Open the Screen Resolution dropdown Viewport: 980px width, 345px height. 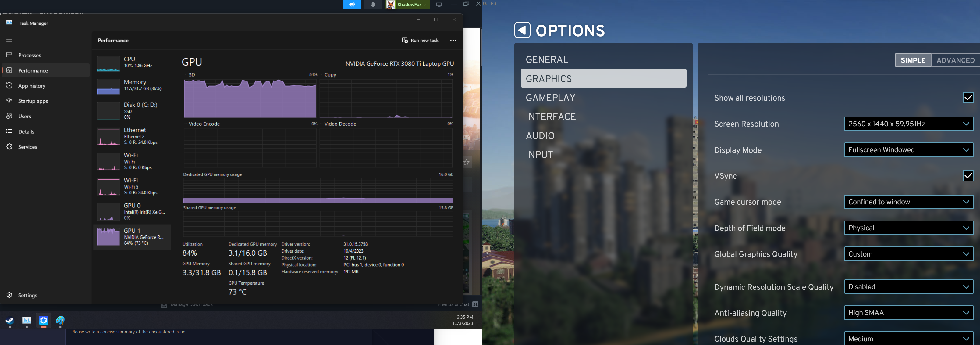[x=908, y=124]
